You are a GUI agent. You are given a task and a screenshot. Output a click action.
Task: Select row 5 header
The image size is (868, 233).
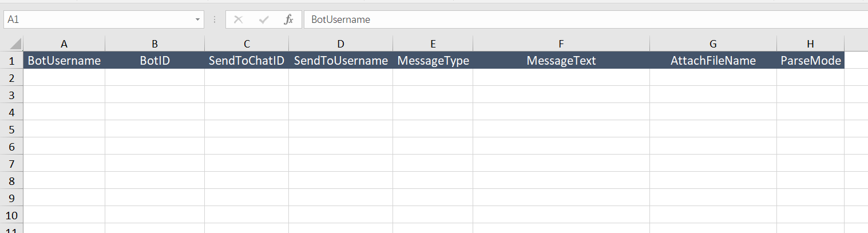coord(11,129)
